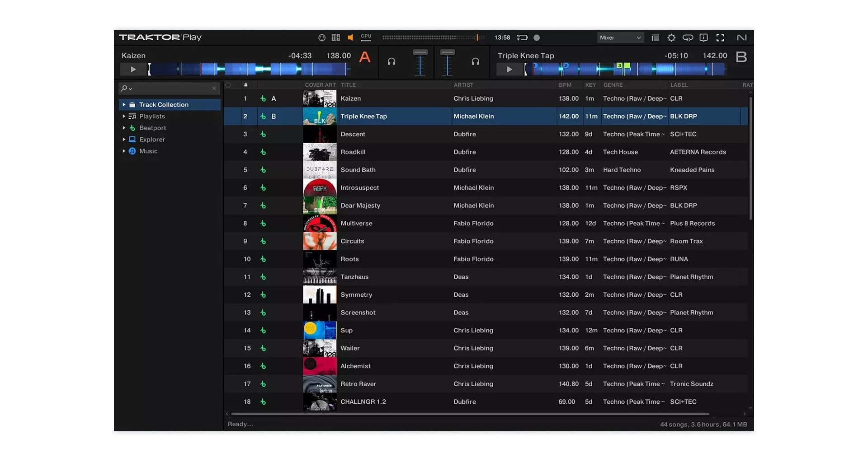Click deck A waveform overview
This screenshot has height=462, width=868.
(249, 70)
